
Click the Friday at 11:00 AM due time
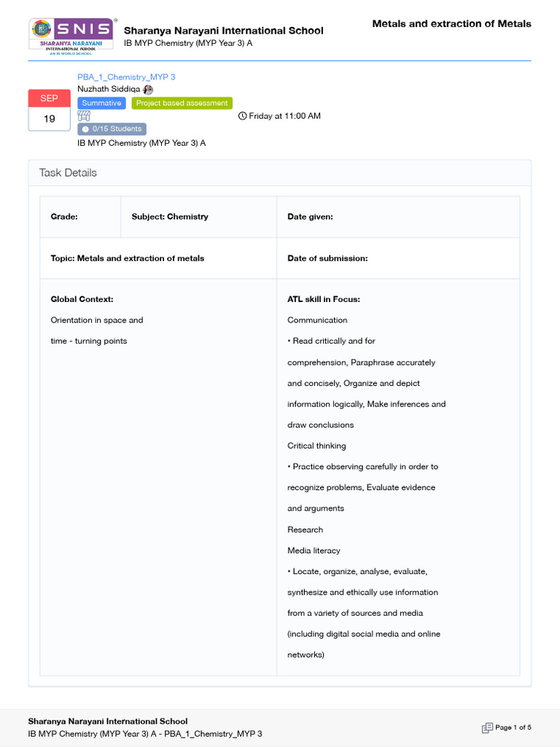[x=284, y=116]
